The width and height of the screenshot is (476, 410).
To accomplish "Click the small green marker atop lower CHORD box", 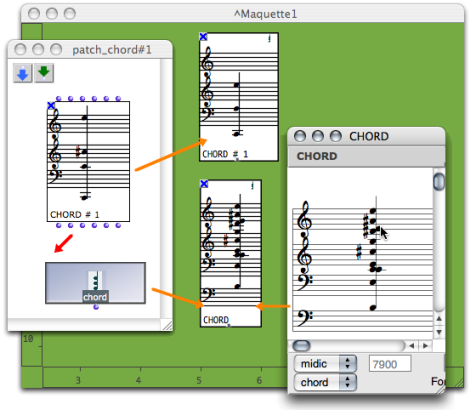I will 253,186.
